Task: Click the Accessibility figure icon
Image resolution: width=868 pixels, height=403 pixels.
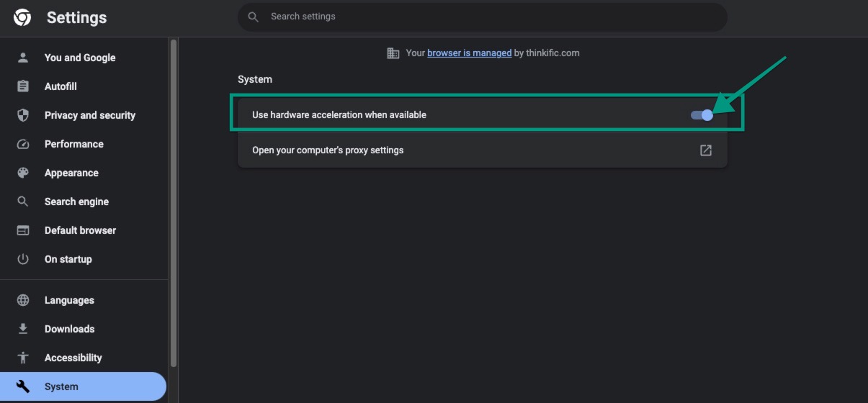Action: [23, 358]
